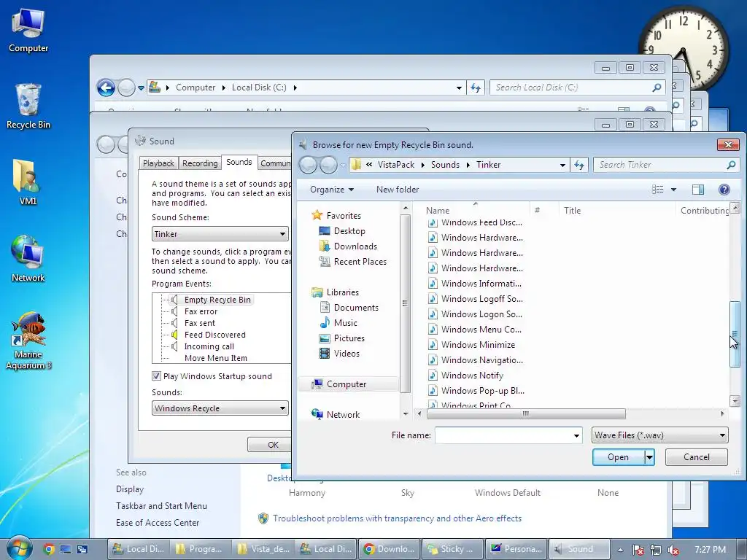Click the Open button
Image resolution: width=747 pixels, height=560 pixels.
[619, 457]
